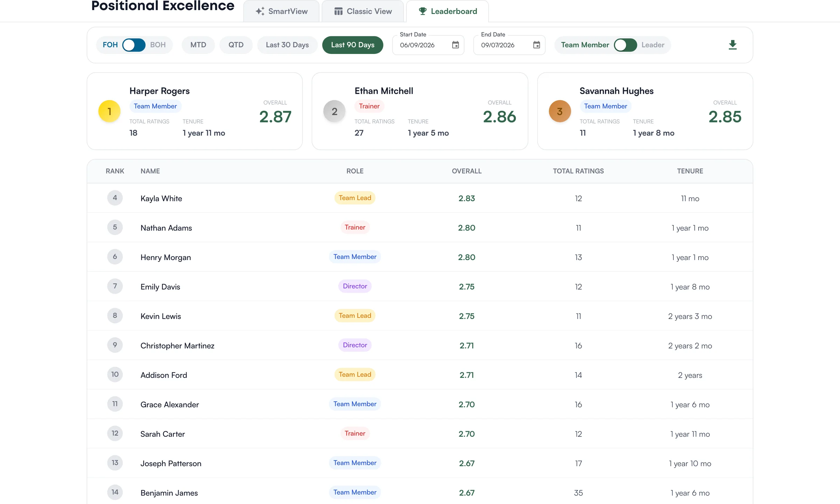
Task: Click the bronze rank 3 medal
Action: point(560,111)
